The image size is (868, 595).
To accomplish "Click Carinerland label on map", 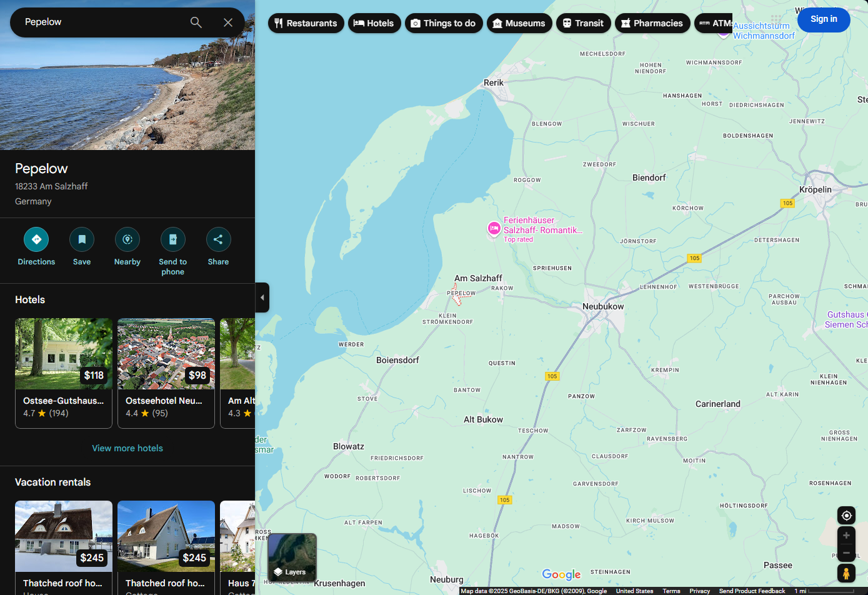I will pyautogui.click(x=718, y=404).
